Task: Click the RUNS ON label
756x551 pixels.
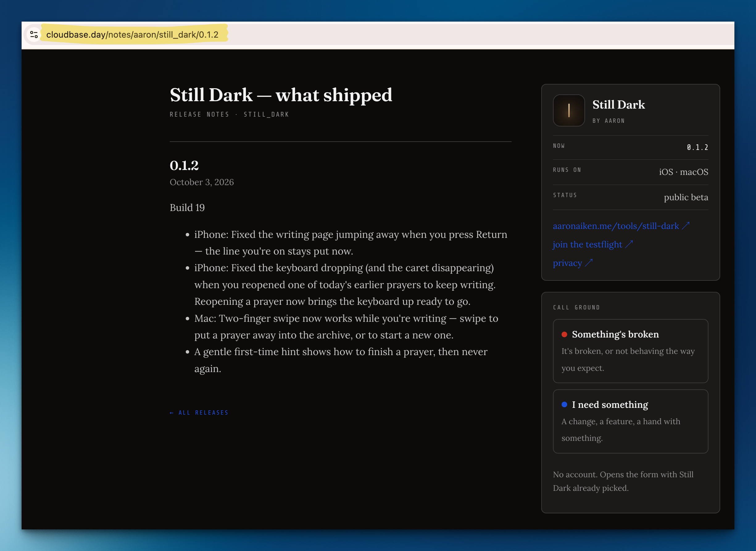Action: pyautogui.click(x=567, y=170)
